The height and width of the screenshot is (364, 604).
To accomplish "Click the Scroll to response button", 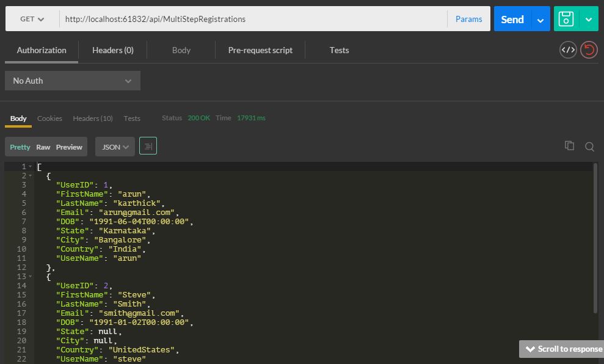I will click(562, 349).
